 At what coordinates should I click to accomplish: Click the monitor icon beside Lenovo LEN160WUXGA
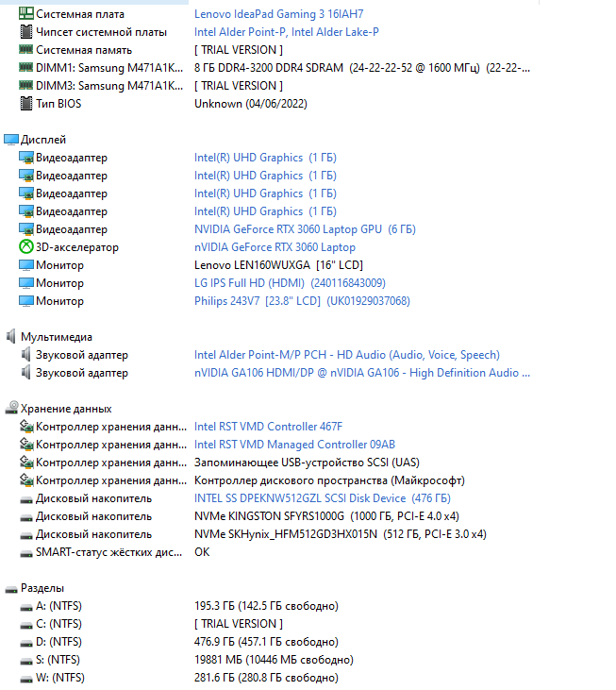[25, 265]
